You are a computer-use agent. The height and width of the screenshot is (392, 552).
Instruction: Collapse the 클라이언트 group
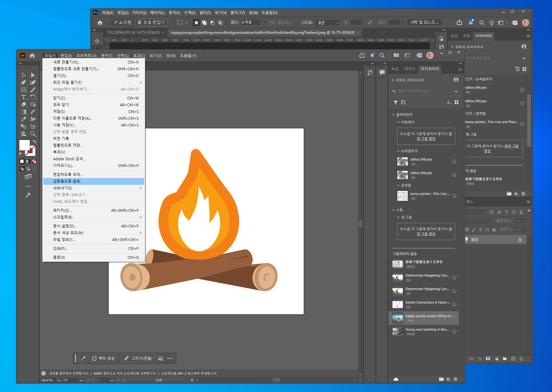pyautogui.click(x=393, y=115)
